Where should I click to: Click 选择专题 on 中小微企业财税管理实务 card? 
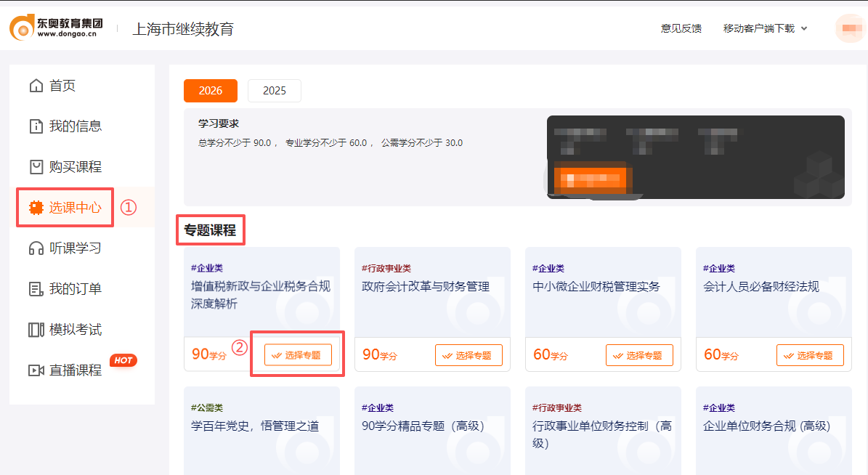click(640, 354)
